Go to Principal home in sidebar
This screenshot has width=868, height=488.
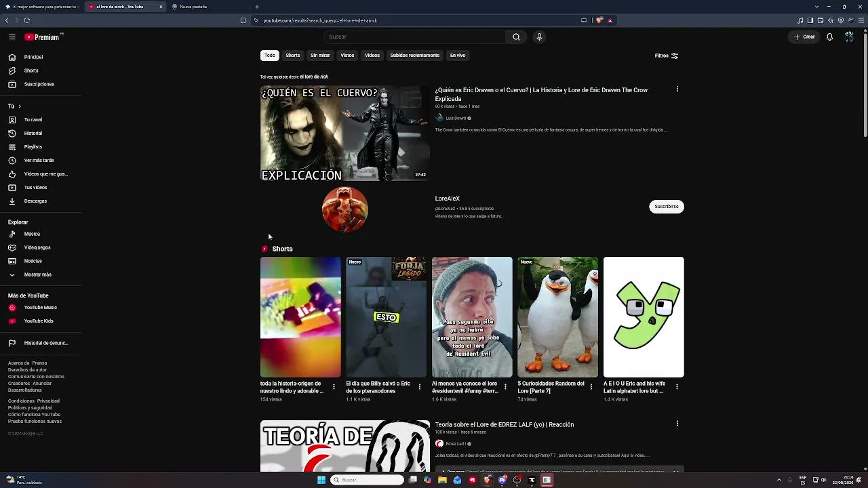[41, 57]
